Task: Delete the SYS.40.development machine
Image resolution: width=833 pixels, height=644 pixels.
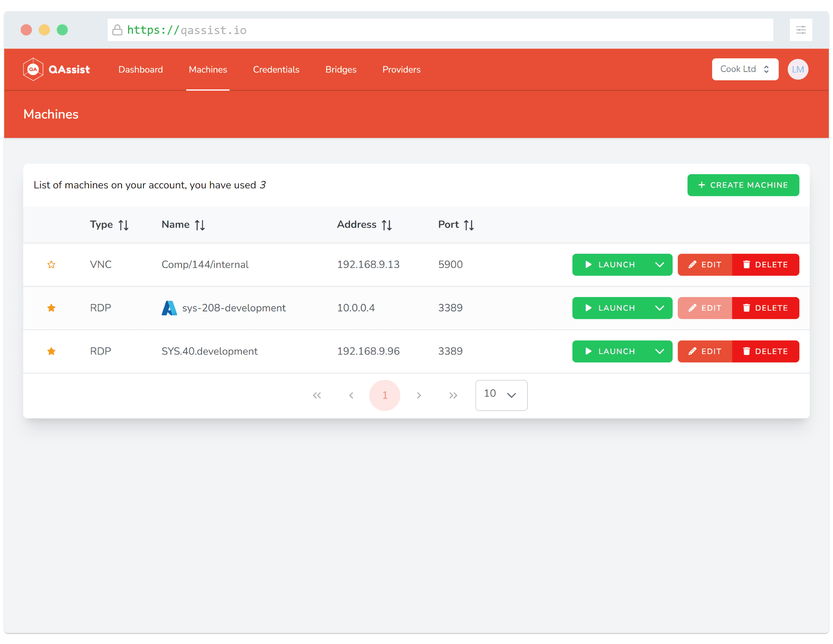Action: point(765,351)
